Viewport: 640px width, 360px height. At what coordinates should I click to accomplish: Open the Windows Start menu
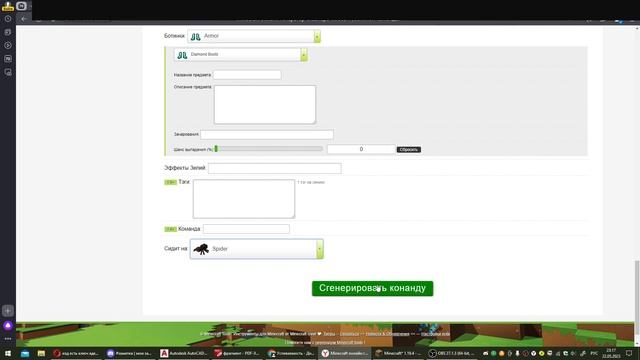click(x=8, y=353)
